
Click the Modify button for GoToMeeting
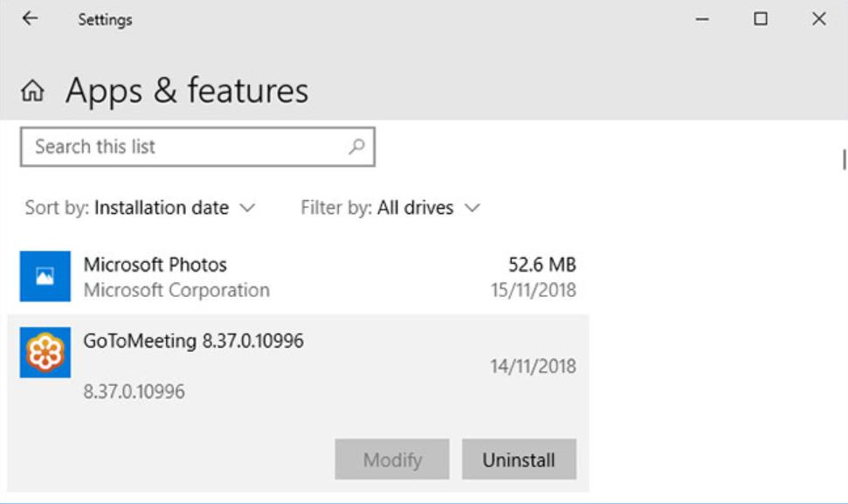(x=392, y=459)
